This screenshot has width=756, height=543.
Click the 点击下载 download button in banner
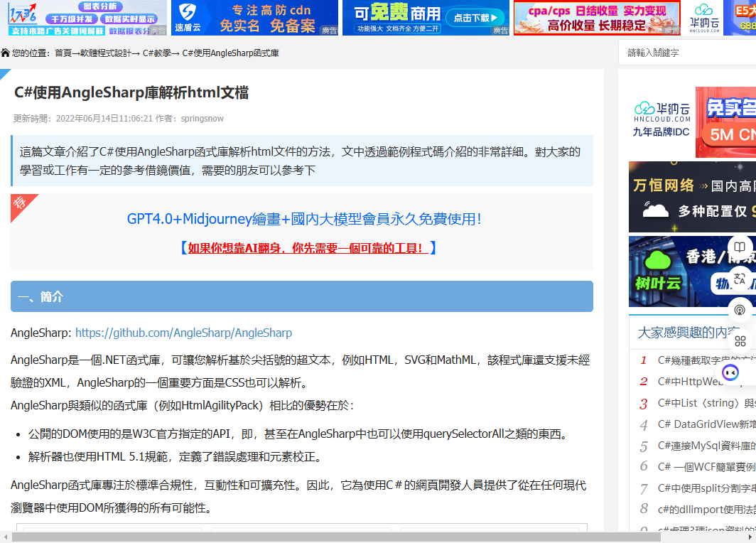[x=475, y=18]
